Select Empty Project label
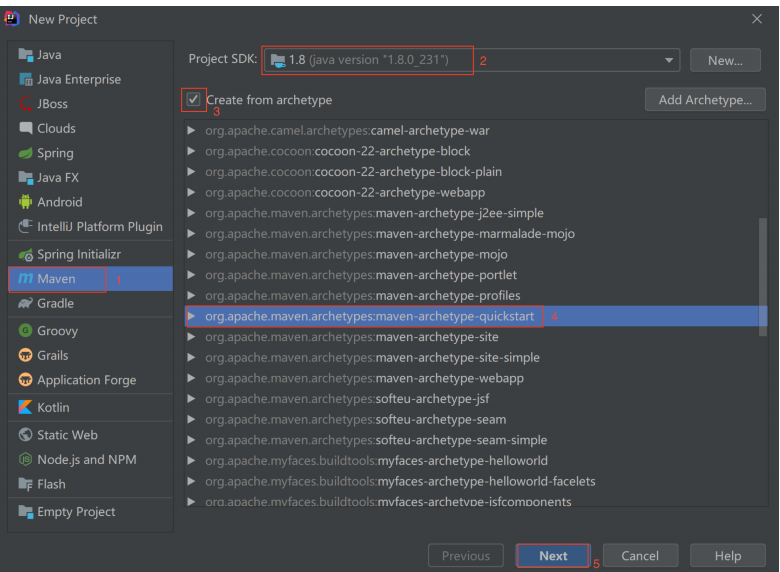 (76, 512)
